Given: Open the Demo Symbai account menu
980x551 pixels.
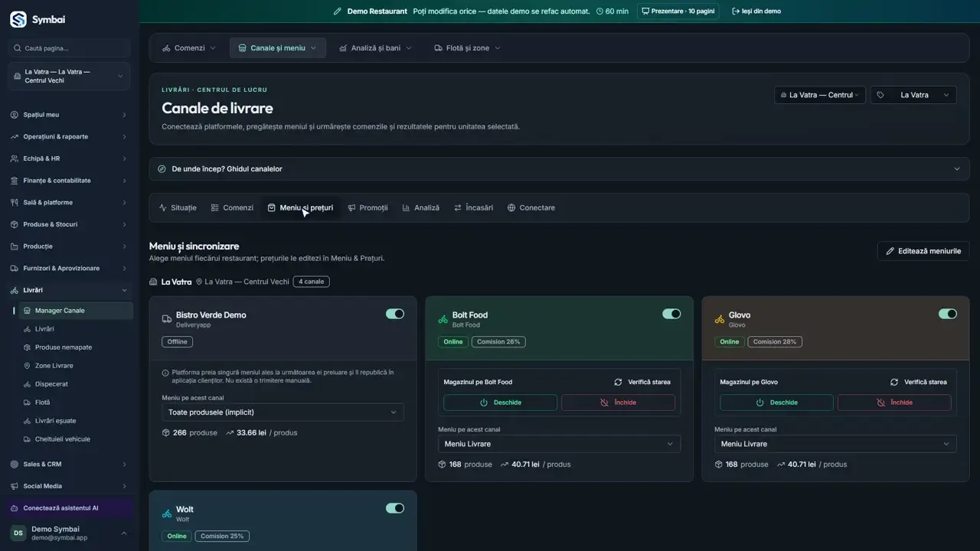Looking at the screenshot, I should click(x=69, y=533).
